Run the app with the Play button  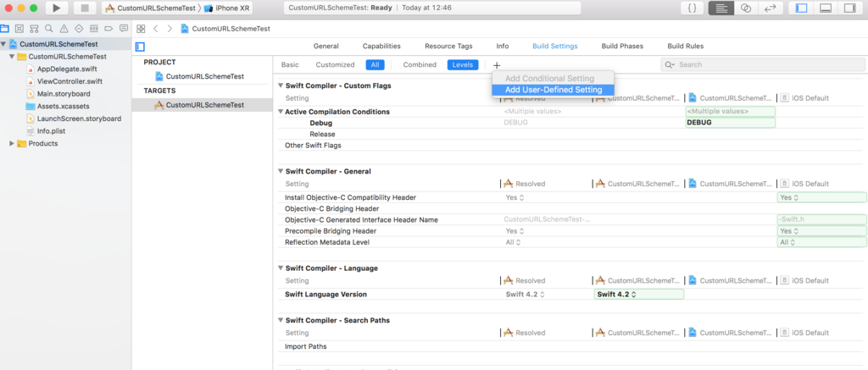[x=57, y=8]
